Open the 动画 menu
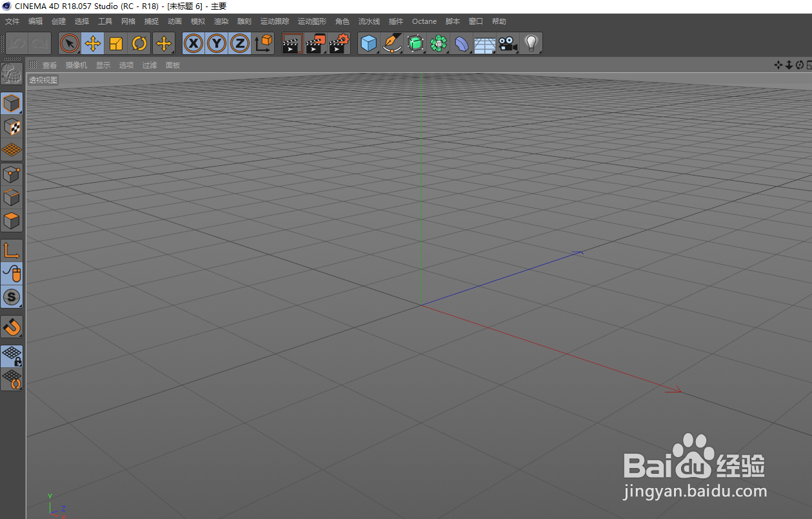812x519 pixels. 175,21
